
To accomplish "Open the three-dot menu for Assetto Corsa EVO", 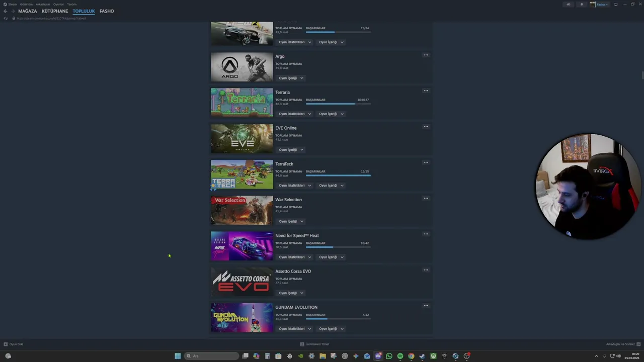I will (426, 270).
